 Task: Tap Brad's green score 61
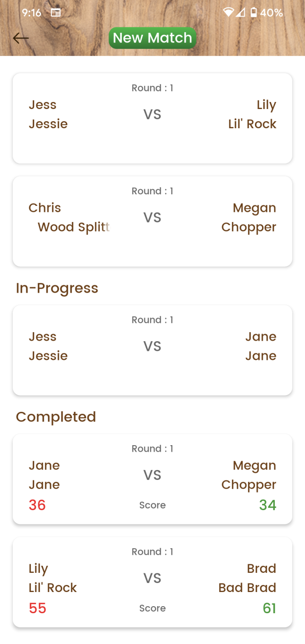(269, 608)
